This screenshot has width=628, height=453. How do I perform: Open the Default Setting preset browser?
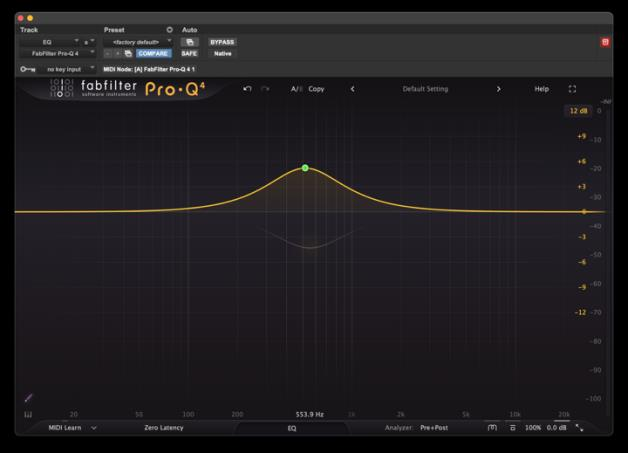pyautogui.click(x=425, y=89)
